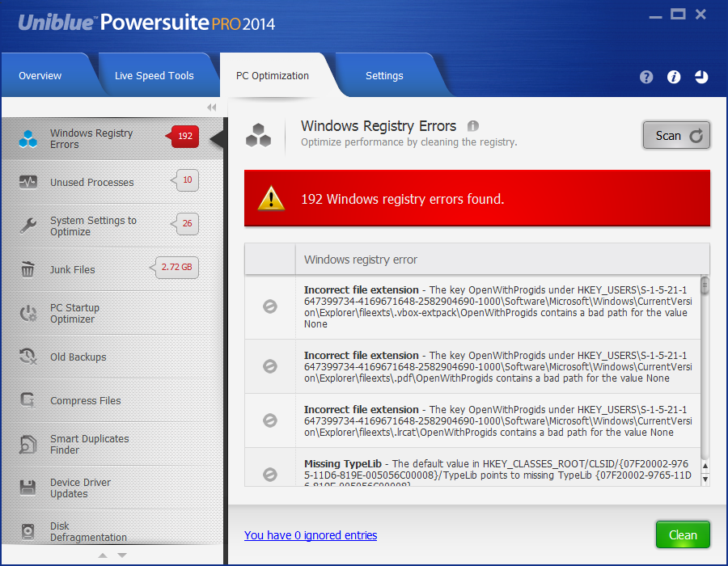This screenshot has height=566, width=728.
Task: Select Windows Registry Errors cubes icon in sidebar
Action: click(x=28, y=139)
